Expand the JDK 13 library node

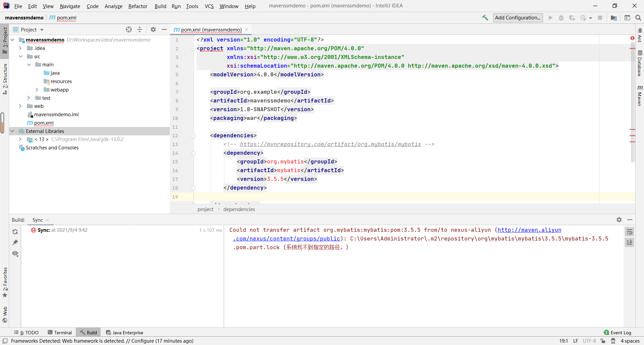pos(20,139)
